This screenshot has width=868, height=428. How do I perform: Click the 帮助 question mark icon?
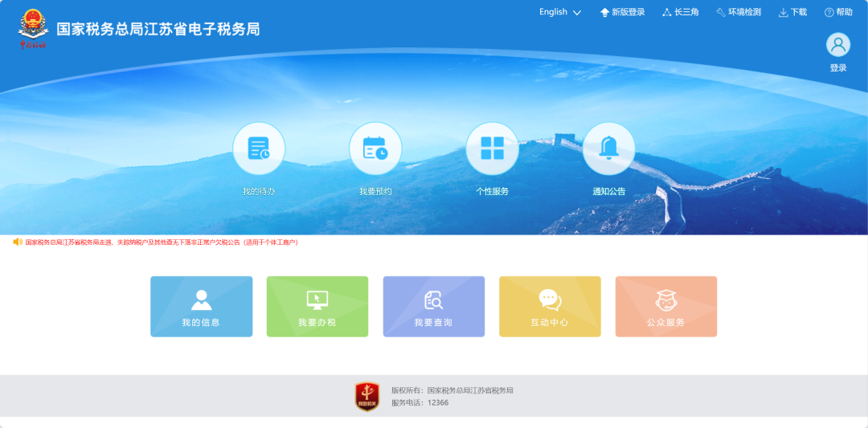(829, 12)
